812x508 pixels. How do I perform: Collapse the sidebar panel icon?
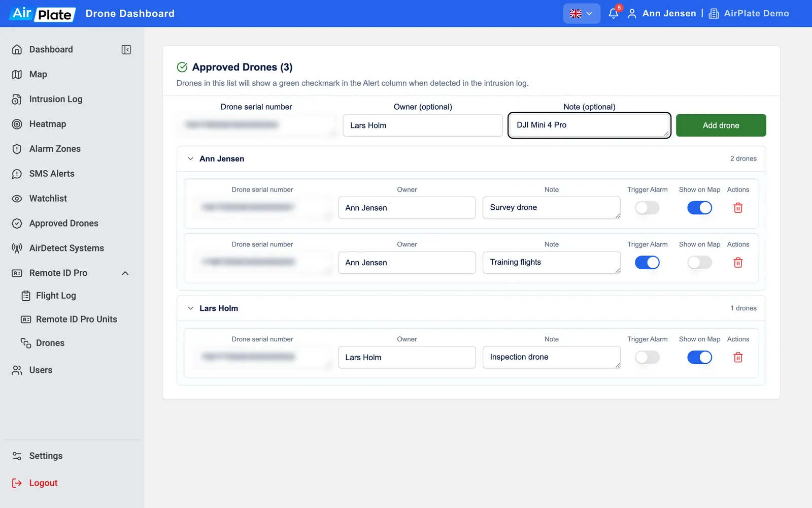126,50
